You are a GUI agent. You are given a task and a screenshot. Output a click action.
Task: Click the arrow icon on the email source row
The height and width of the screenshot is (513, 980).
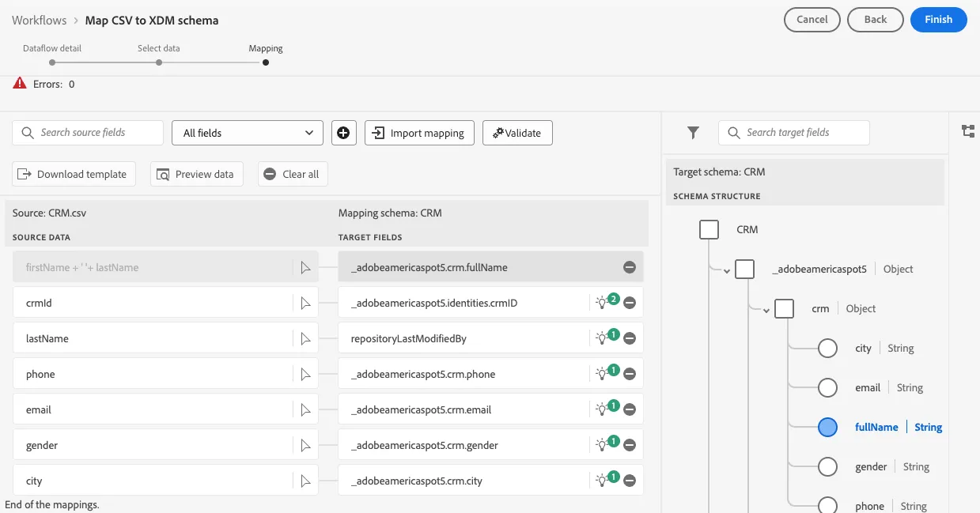[x=305, y=409]
